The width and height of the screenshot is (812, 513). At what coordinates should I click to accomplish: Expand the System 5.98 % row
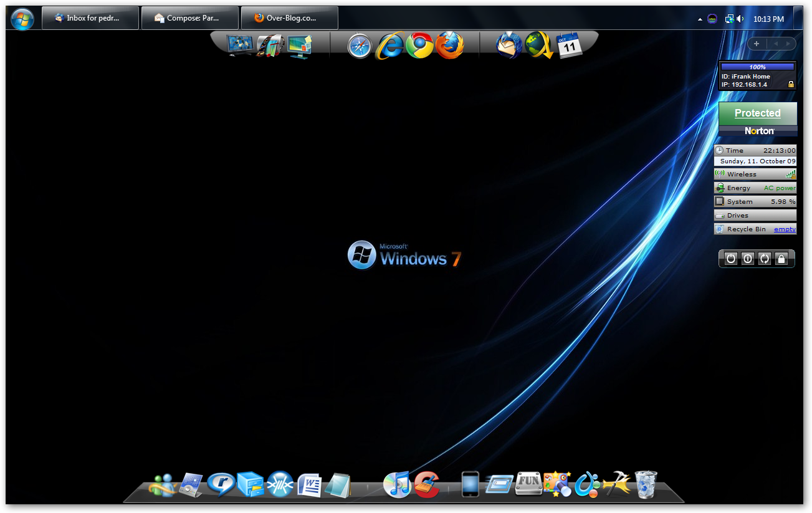pyautogui.click(x=755, y=201)
